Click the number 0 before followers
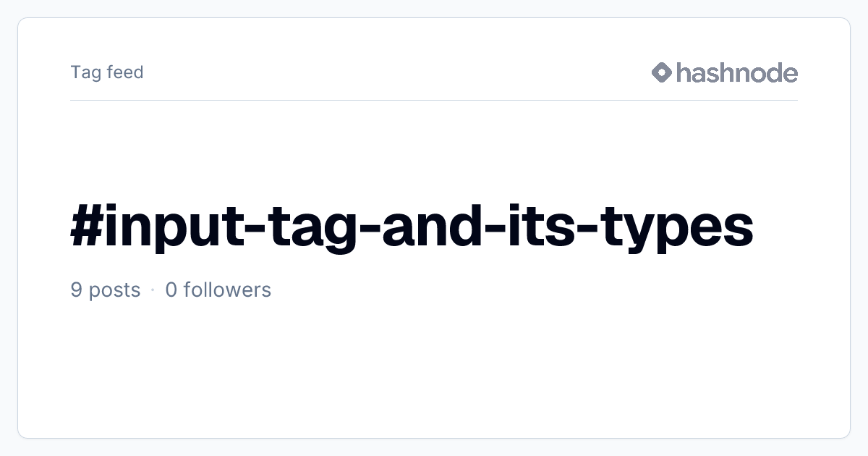Image resolution: width=868 pixels, height=456 pixels. coord(171,290)
